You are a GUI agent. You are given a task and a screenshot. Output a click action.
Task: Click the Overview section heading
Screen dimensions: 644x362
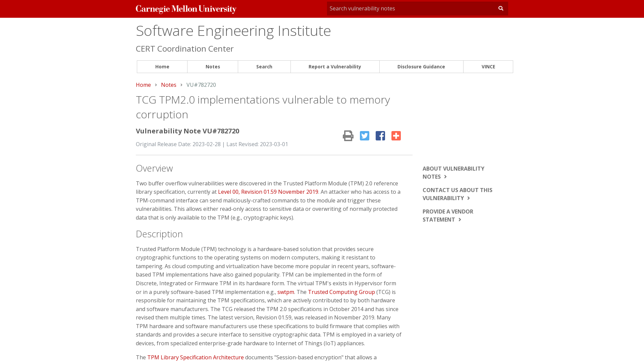pyautogui.click(x=154, y=168)
